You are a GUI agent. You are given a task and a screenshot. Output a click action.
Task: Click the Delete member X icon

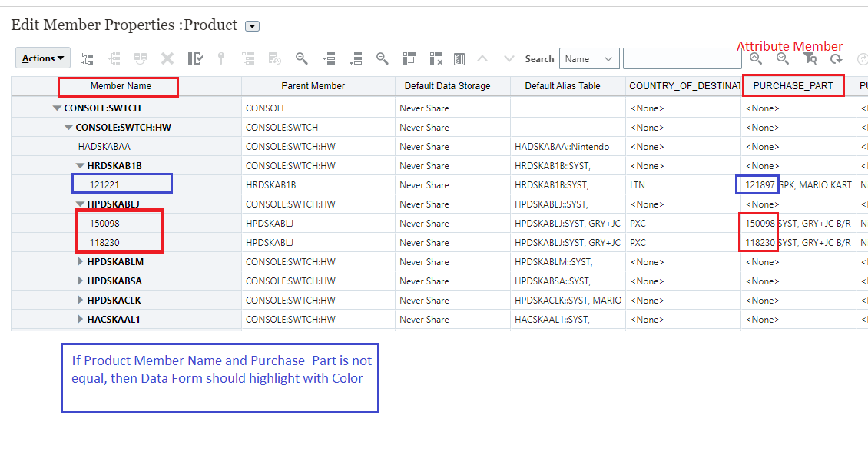click(167, 58)
